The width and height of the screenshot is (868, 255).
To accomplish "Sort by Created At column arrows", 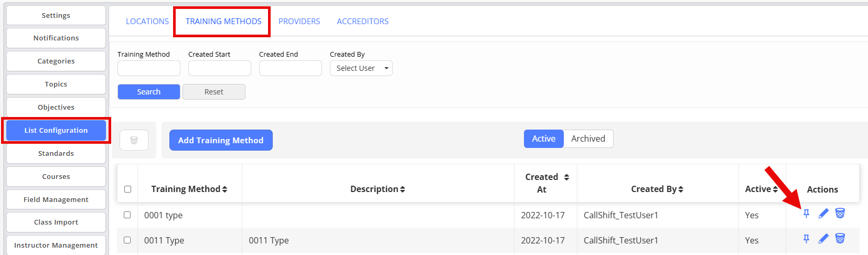I will click(x=566, y=177).
